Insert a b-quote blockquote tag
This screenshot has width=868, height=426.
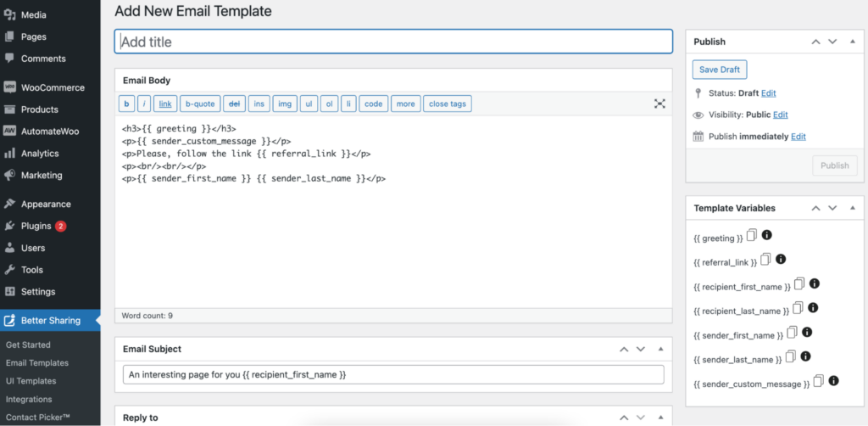200,104
